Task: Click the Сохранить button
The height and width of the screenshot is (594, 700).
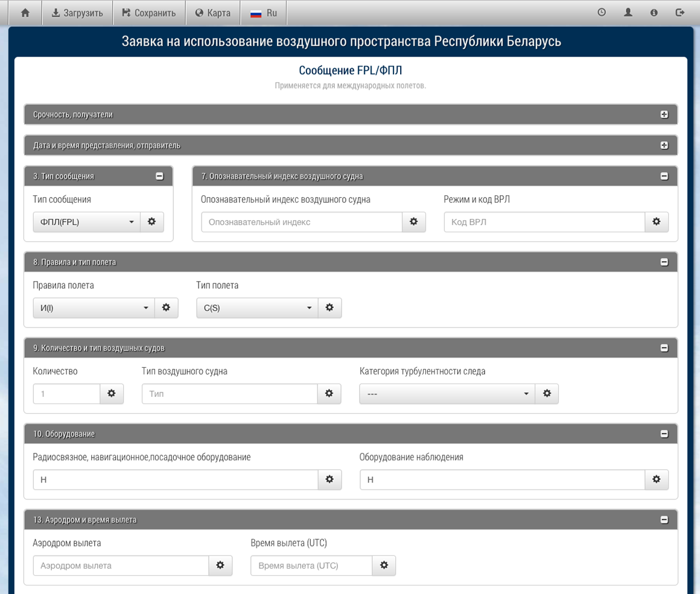Action: 148,13
